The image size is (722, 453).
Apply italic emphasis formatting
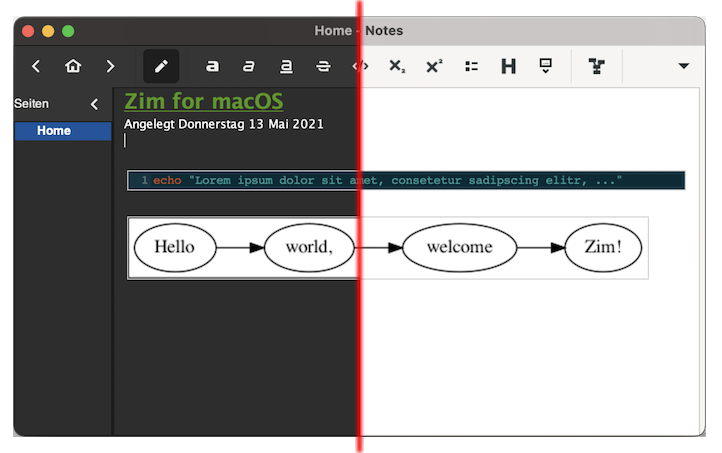[249, 67]
